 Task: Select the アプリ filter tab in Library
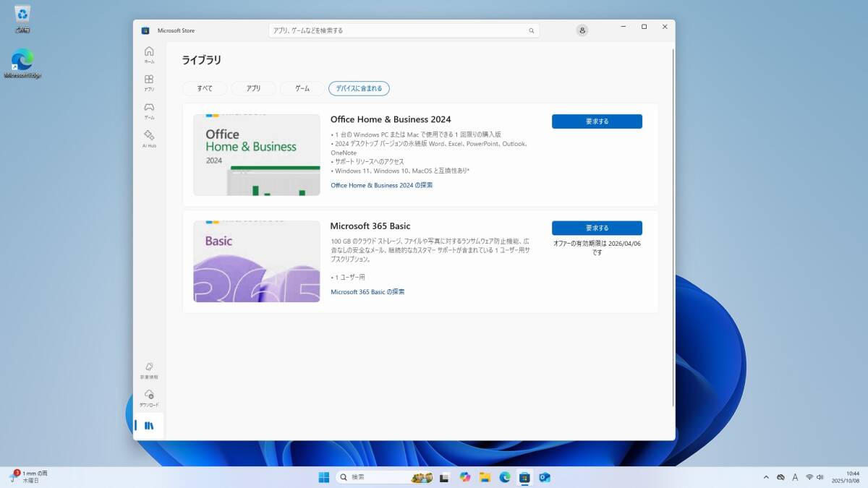click(x=253, y=88)
